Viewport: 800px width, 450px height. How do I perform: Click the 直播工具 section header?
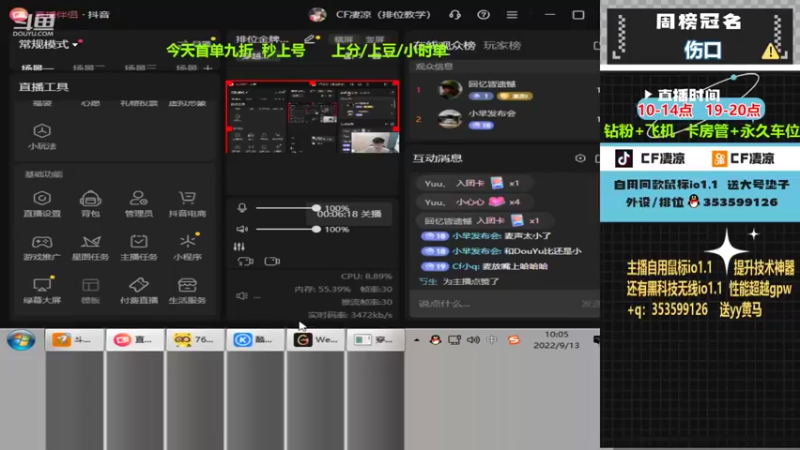coord(44,87)
